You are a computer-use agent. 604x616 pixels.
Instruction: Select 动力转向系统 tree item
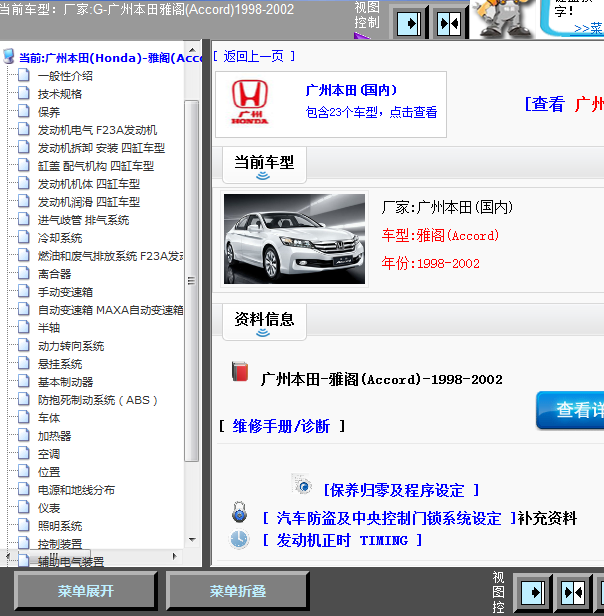tap(71, 346)
